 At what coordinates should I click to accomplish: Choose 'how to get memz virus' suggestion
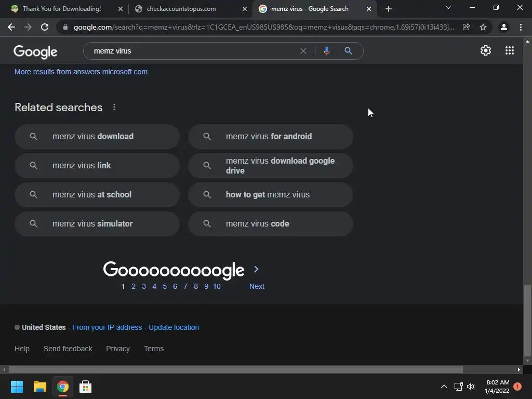point(270,195)
